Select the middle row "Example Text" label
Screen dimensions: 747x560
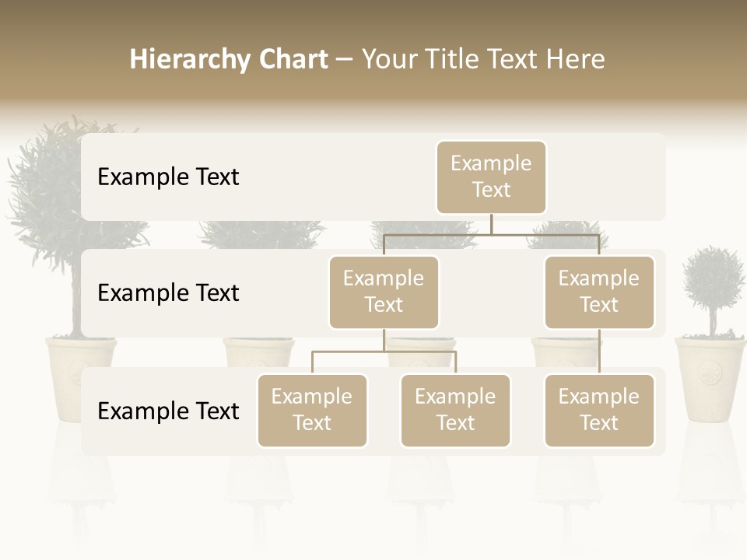pyautogui.click(x=168, y=293)
